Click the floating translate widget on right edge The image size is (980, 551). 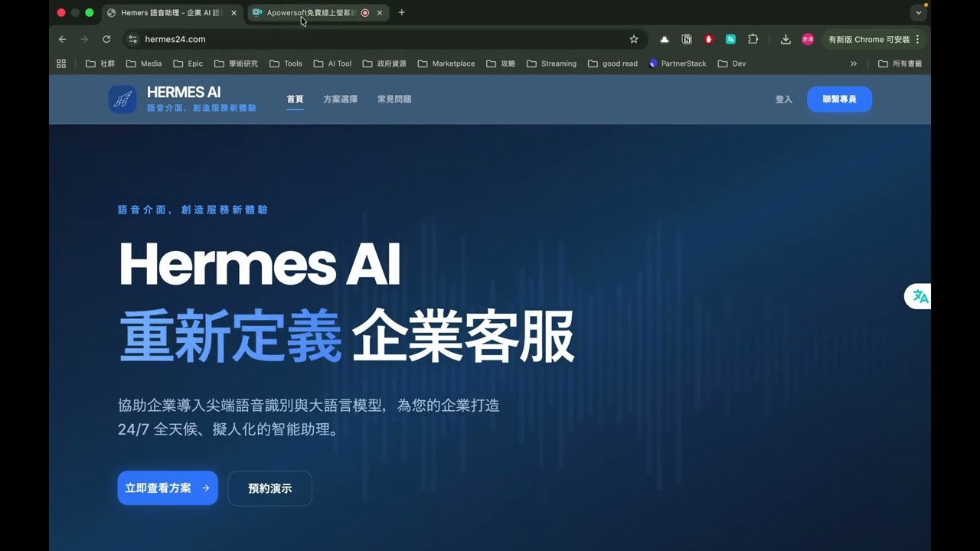(918, 297)
